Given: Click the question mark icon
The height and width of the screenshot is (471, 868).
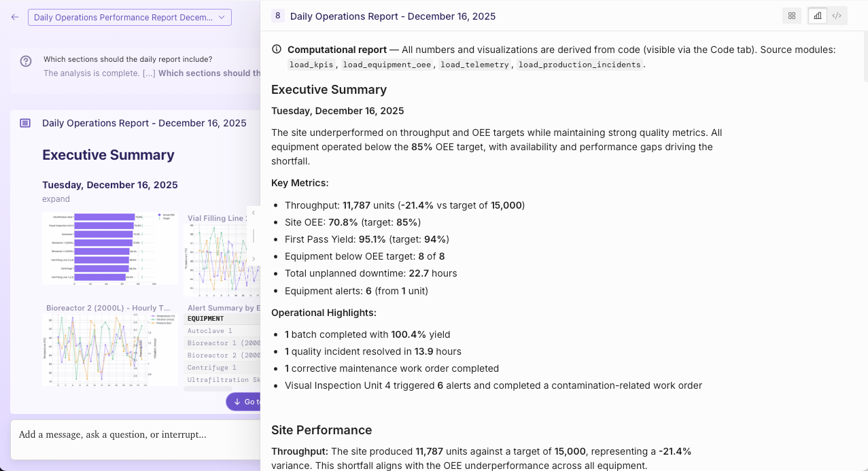Looking at the screenshot, I should point(26,61).
